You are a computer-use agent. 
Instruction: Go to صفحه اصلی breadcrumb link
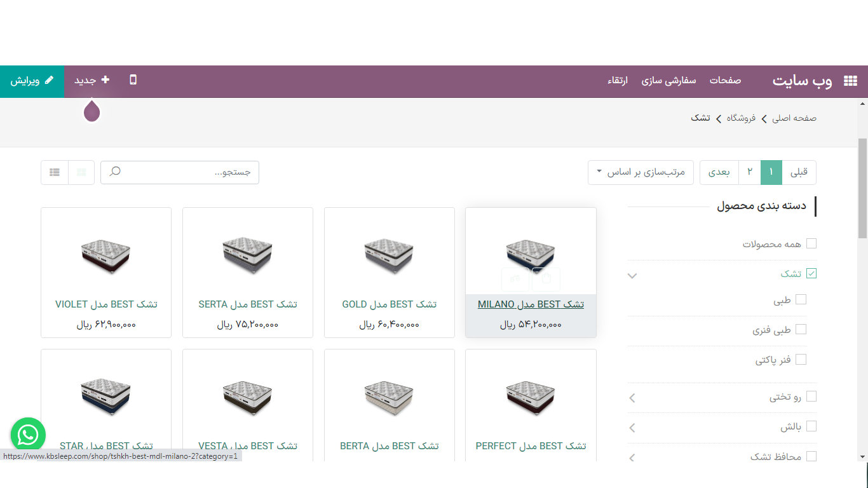tap(794, 118)
